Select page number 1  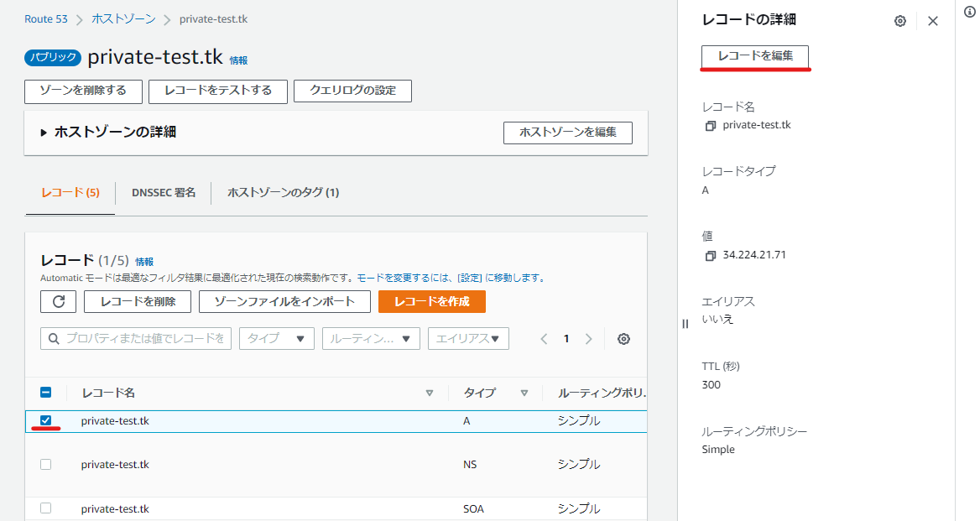[x=566, y=339]
